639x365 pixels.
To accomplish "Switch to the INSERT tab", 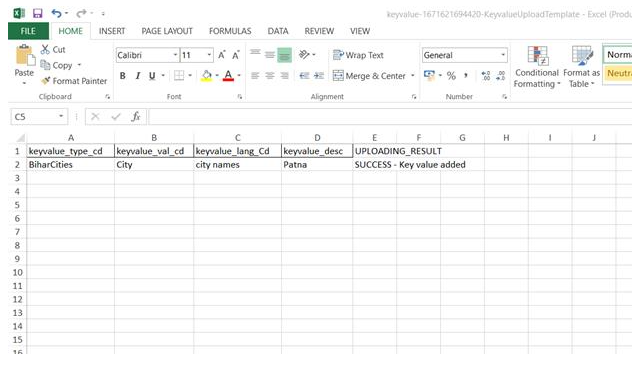I will click(x=112, y=31).
